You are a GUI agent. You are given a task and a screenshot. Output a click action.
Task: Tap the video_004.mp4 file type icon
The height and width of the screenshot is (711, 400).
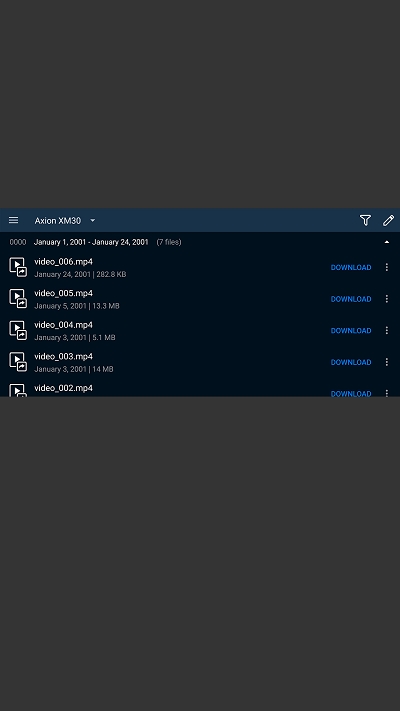pos(18,331)
